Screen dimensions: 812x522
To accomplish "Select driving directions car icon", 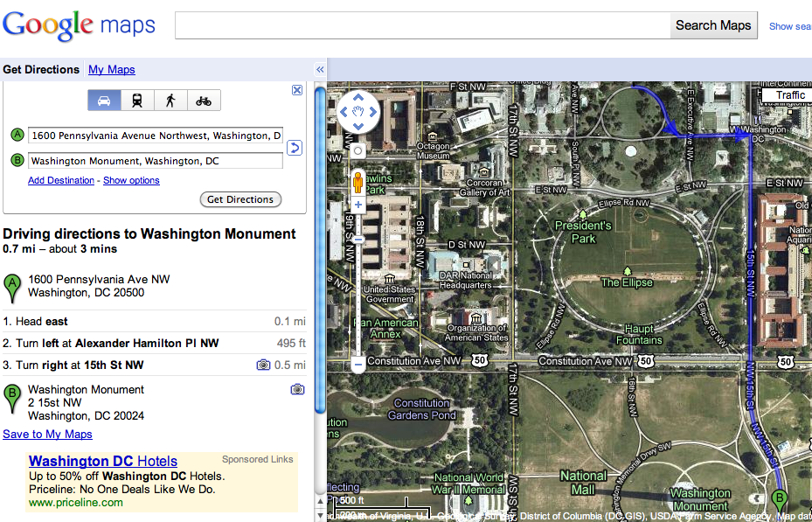I will (104, 101).
